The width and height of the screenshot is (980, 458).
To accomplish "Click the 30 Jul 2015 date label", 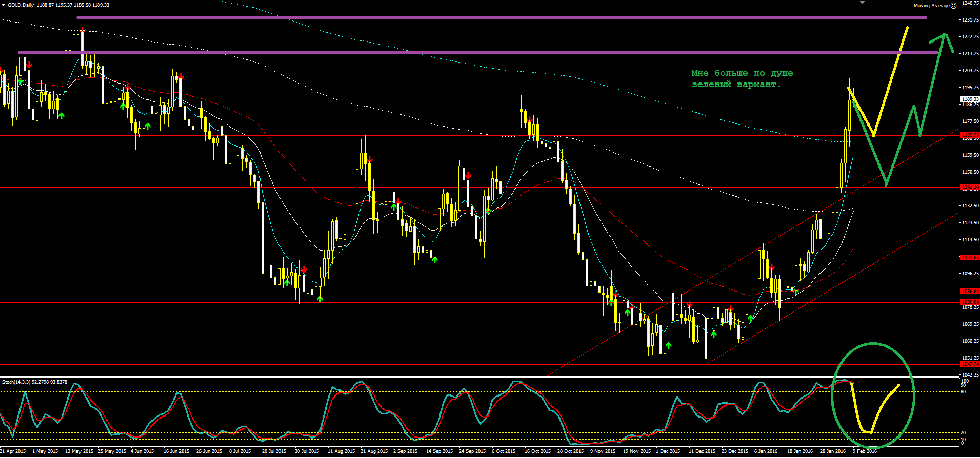I will 307,451.
